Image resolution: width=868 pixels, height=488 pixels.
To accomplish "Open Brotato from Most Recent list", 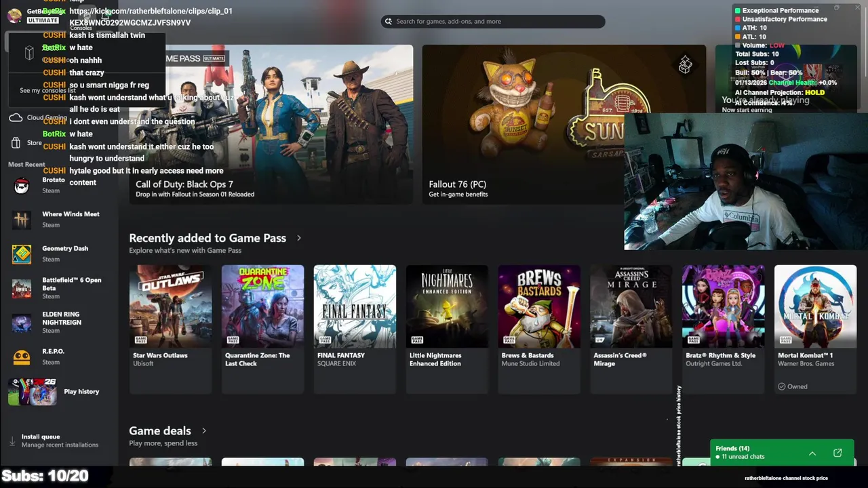I will point(60,185).
